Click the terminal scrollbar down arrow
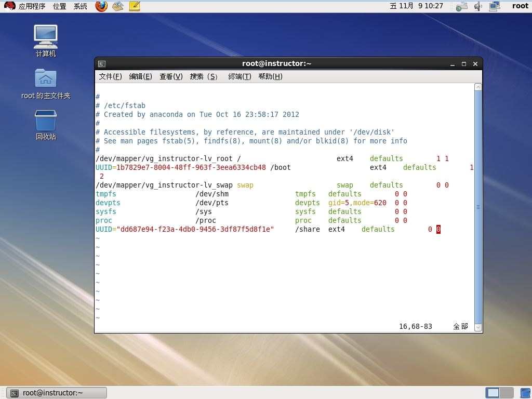The image size is (532, 399). [478, 327]
